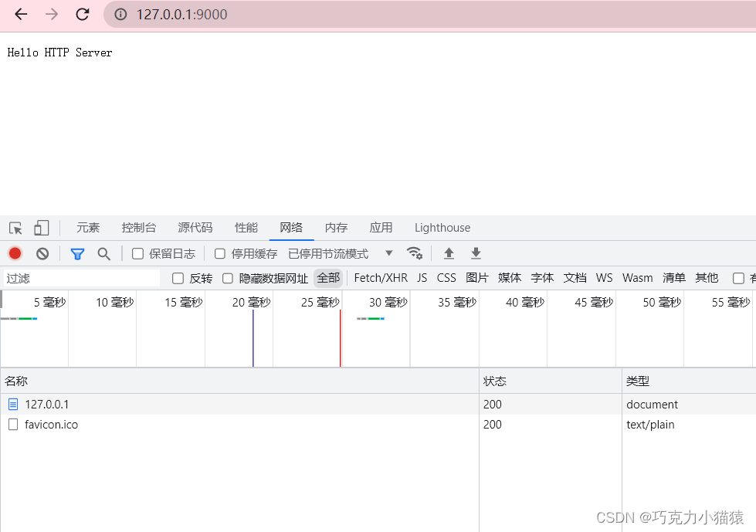Toggle the device toolbar icon
756x532 pixels.
(x=42, y=228)
